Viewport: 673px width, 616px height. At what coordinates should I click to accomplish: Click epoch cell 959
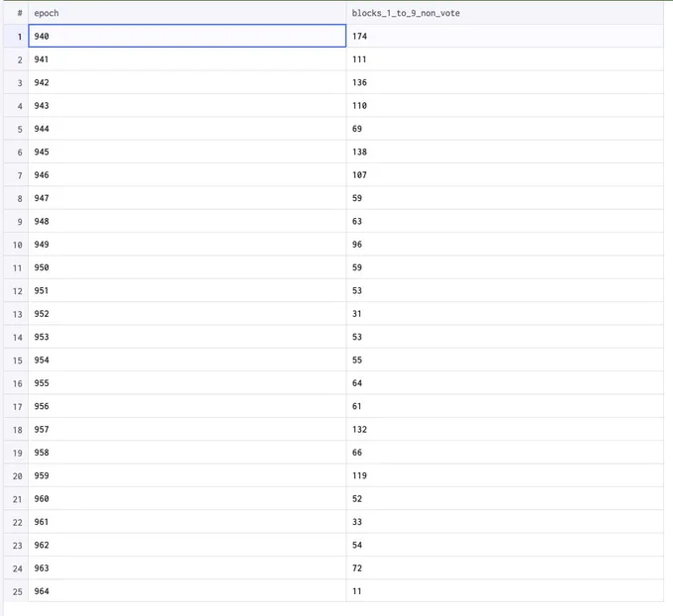(187, 475)
